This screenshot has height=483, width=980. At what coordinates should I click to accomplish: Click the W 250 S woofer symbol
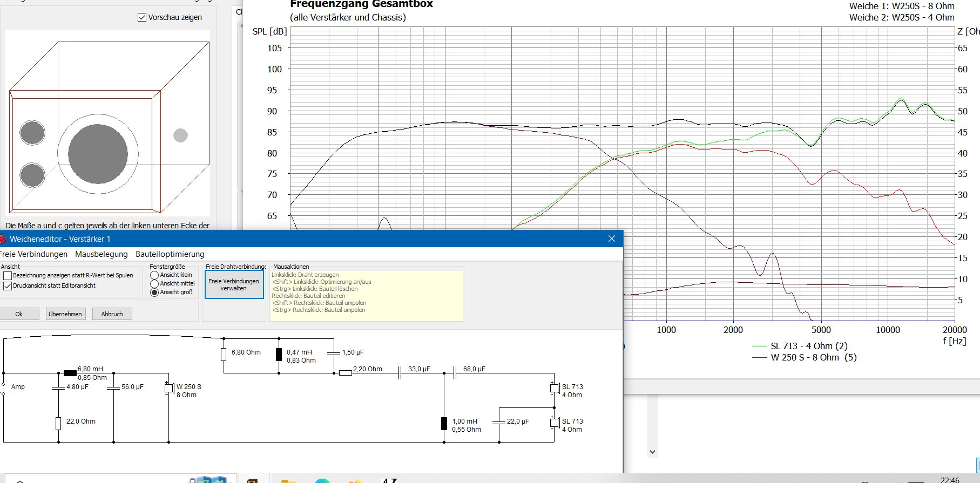[x=169, y=388]
